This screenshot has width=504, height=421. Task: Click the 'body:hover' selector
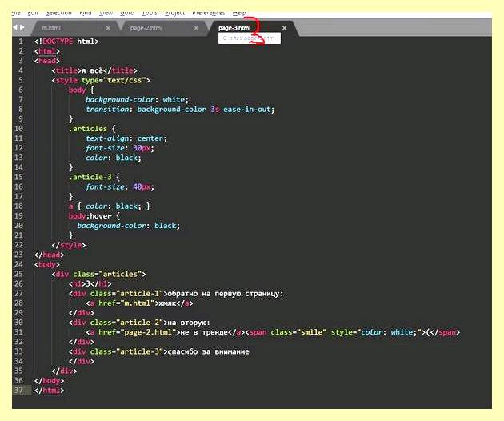pos(90,216)
